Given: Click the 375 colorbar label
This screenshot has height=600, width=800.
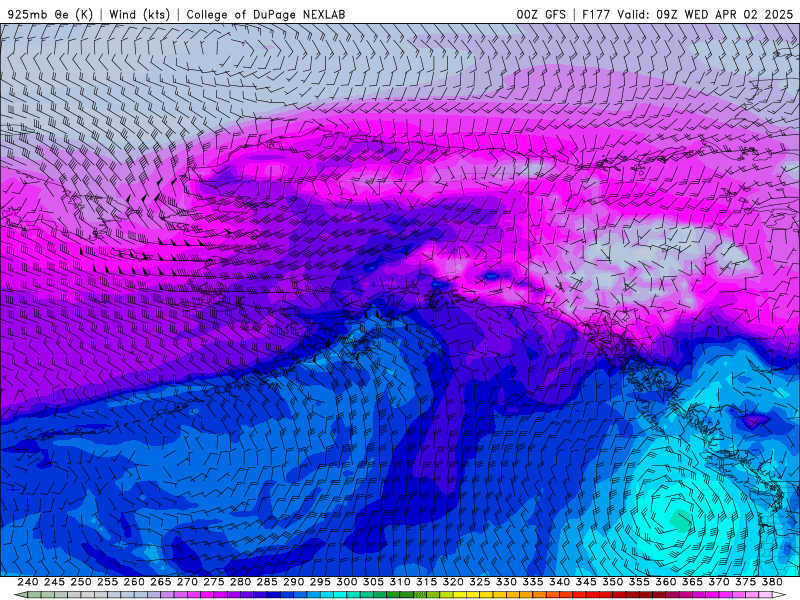Looking at the screenshot, I should pyautogui.click(x=745, y=582).
